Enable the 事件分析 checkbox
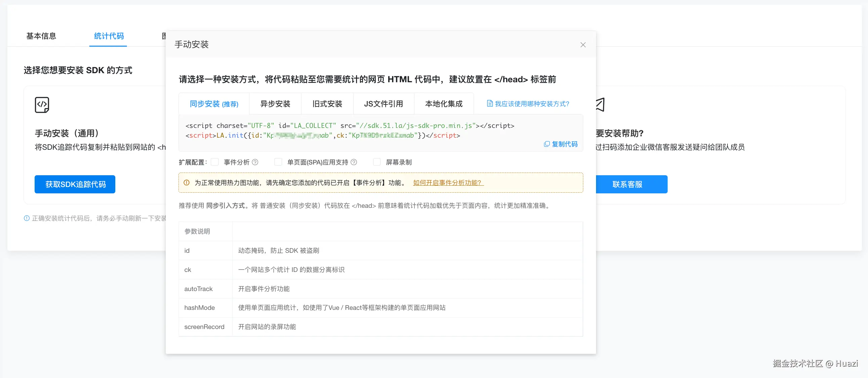The height and width of the screenshot is (378, 868). pos(214,162)
